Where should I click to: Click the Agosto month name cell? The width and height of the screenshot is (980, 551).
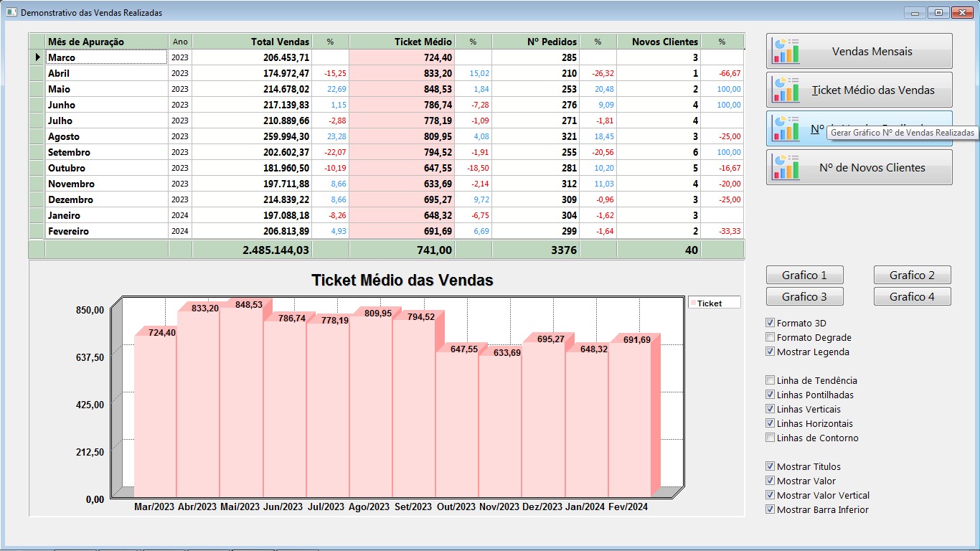[x=106, y=136]
